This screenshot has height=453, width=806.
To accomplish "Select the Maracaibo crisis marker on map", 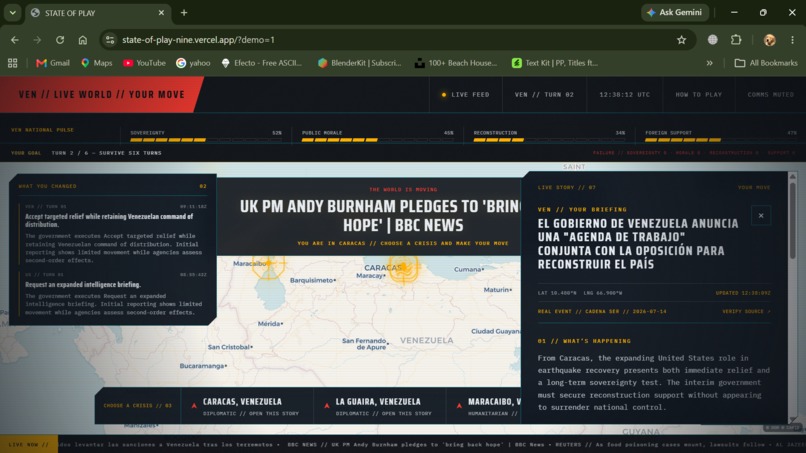I will pos(268,265).
